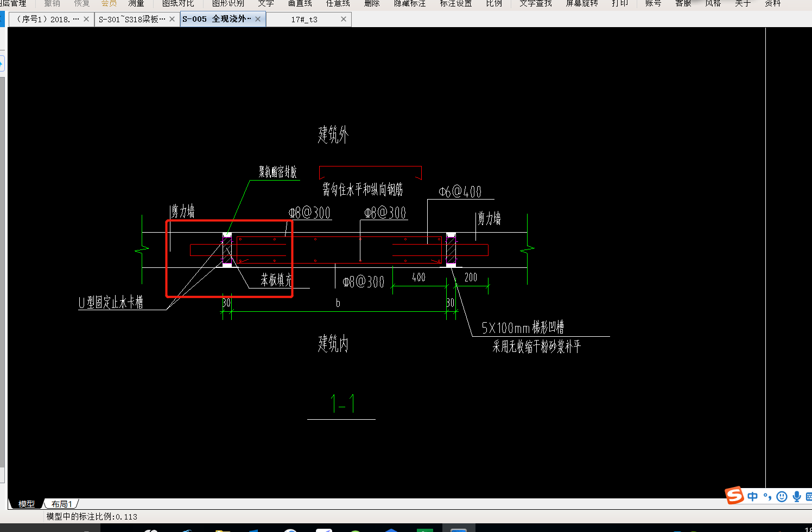Close the S-005 全现浇外 tab
The image size is (812, 532).
[258, 19]
